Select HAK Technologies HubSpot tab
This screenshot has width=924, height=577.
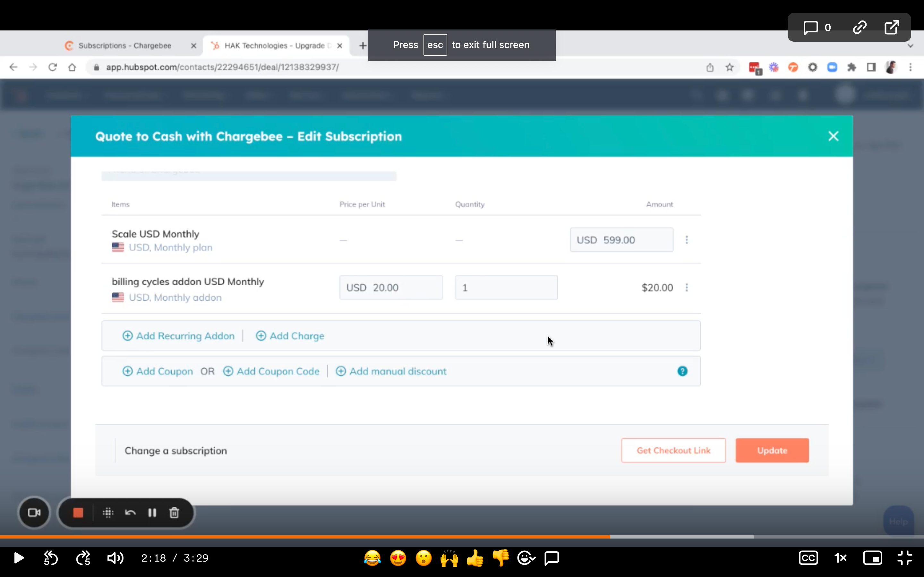(274, 46)
